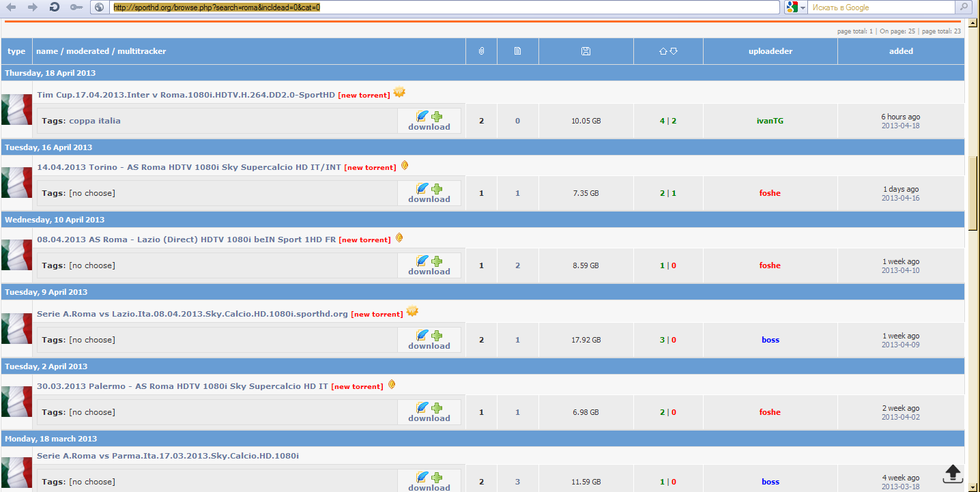Click the 4 | 2 seeders cell for Tim Cup
980x492 pixels.
tap(668, 121)
